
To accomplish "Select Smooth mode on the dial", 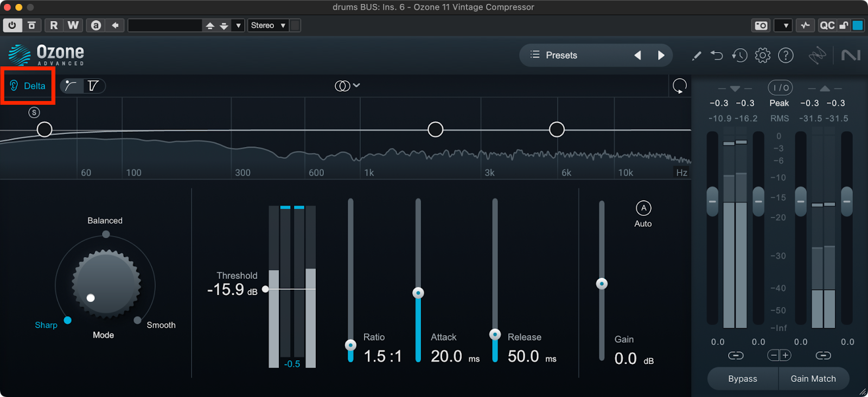I will pos(138,320).
